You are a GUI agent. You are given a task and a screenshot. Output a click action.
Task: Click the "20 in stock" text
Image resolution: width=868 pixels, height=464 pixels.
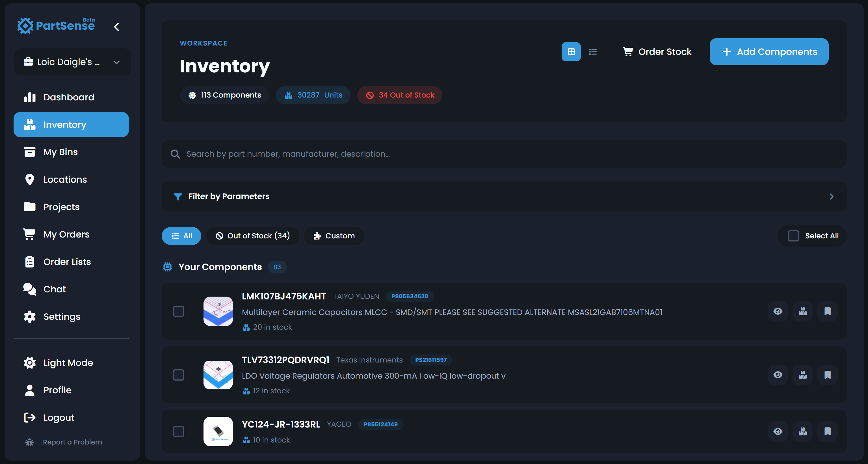tap(272, 327)
